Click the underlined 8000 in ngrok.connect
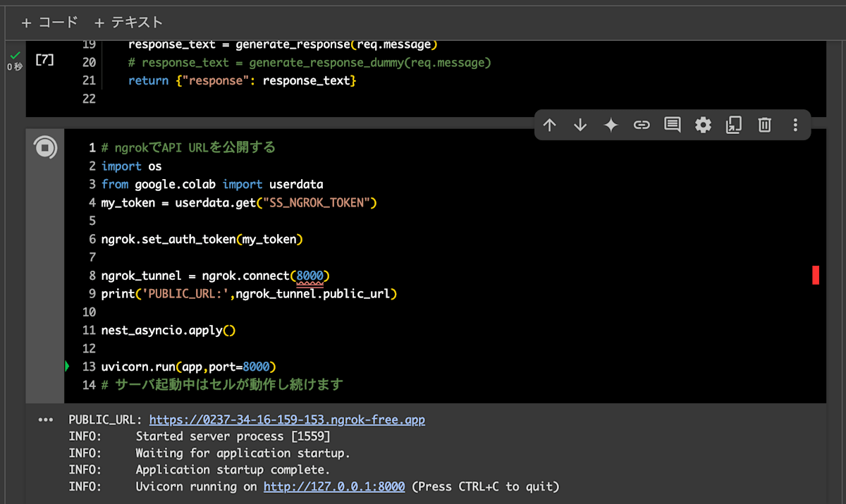 click(x=310, y=276)
